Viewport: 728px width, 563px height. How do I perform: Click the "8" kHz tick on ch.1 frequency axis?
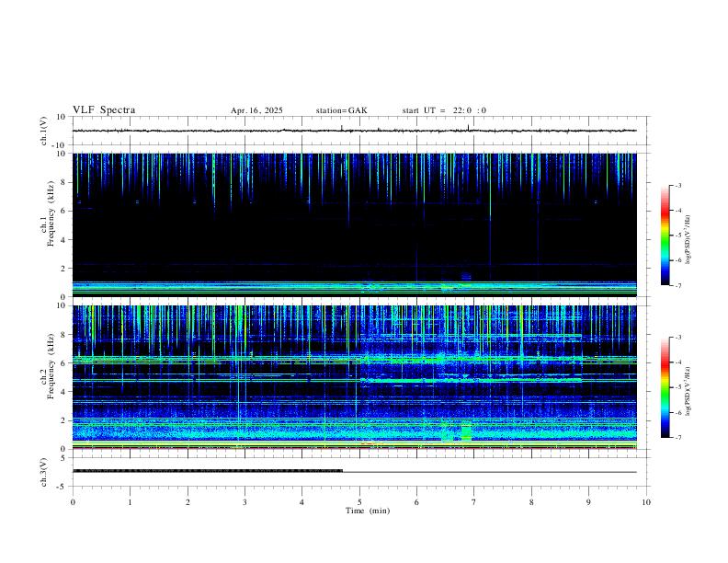click(63, 182)
